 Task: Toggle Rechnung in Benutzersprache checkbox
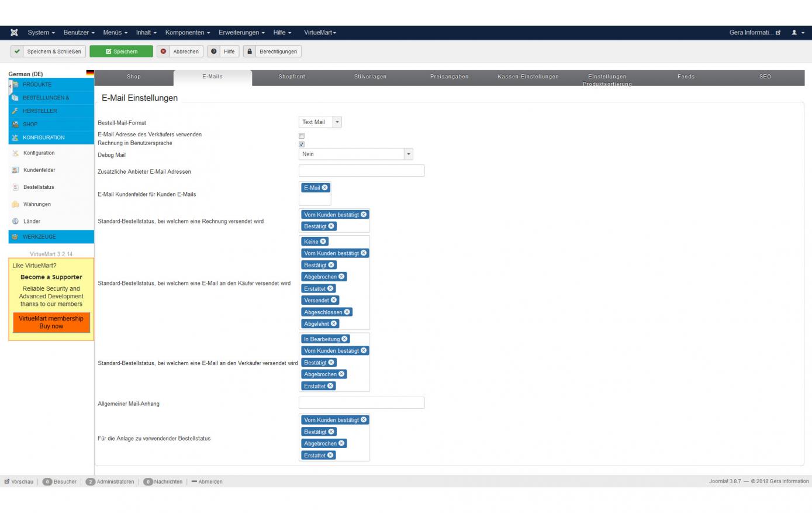pos(302,144)
